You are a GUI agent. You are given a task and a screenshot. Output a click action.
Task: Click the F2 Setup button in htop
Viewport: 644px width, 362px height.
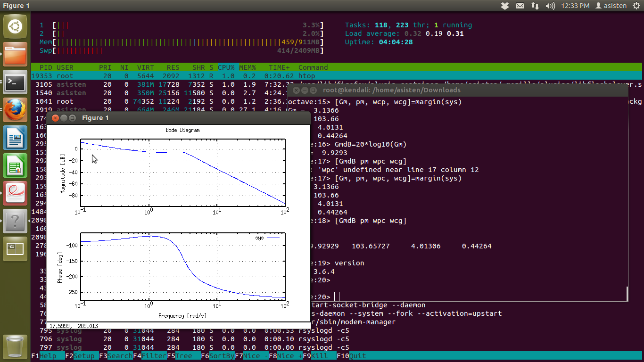point(84,356)
